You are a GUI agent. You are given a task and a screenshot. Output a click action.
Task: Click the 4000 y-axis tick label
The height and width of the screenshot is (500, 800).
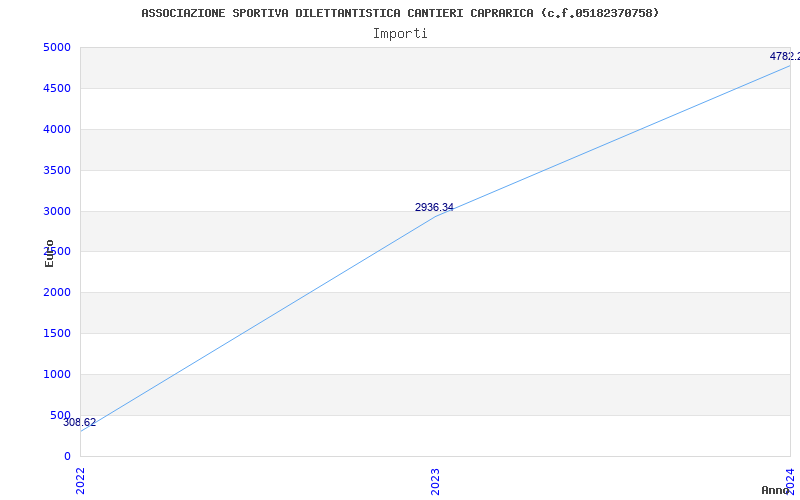tap(57, 129)
